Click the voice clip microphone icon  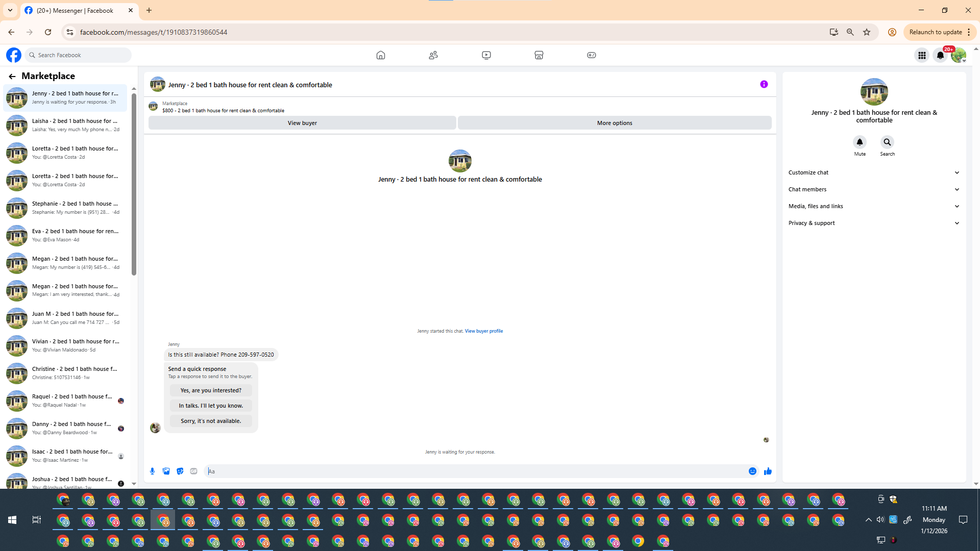152,471
